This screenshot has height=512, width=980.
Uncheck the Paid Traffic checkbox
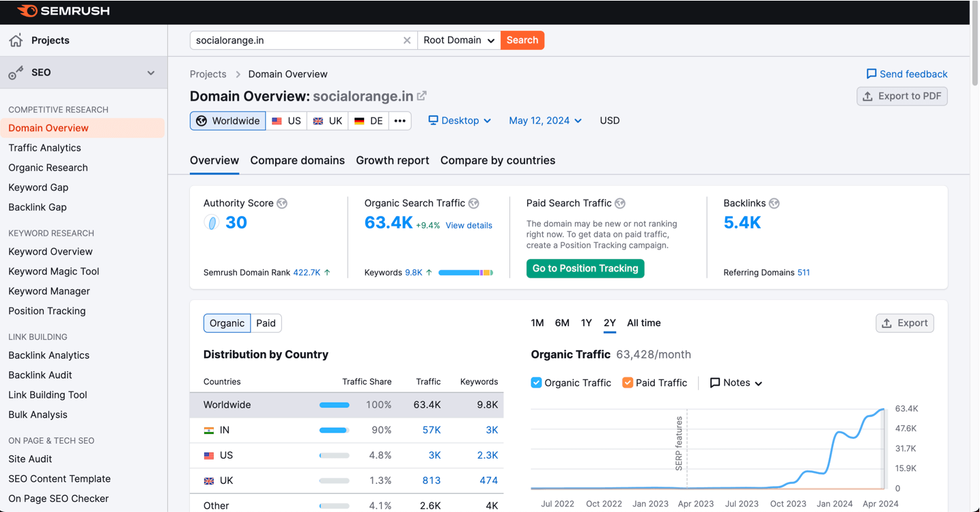628,383
